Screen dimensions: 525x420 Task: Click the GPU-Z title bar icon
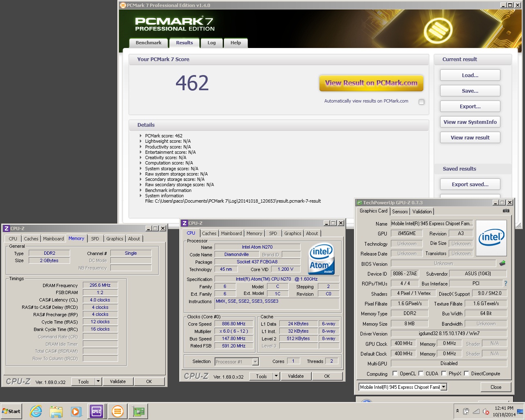coord(360,203)
